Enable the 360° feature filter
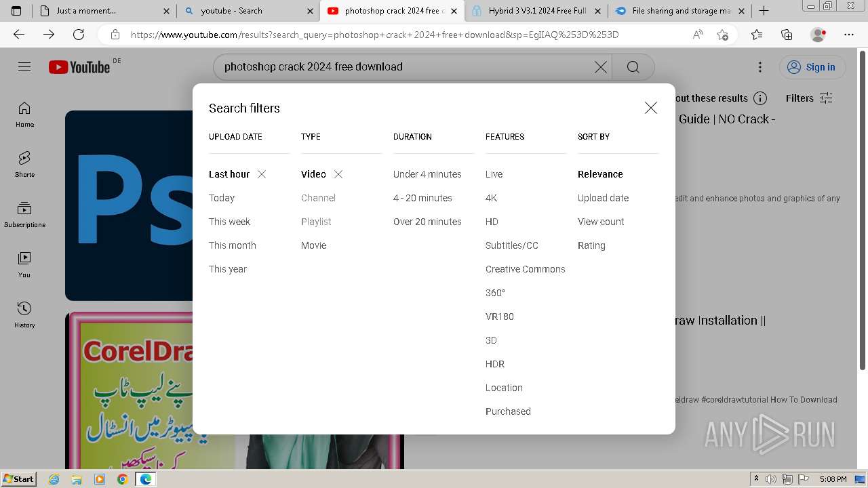Viewport: 868px width, 488px height. [x=495, y=293]
